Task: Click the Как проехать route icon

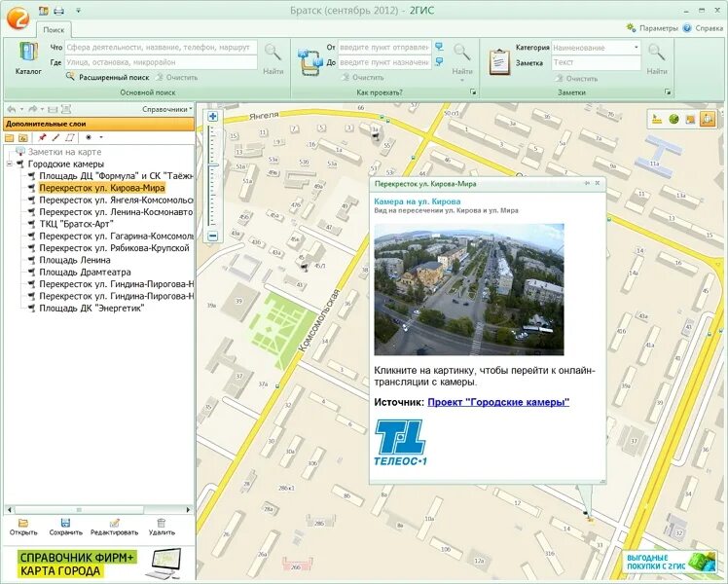Action: pos(310,61)
